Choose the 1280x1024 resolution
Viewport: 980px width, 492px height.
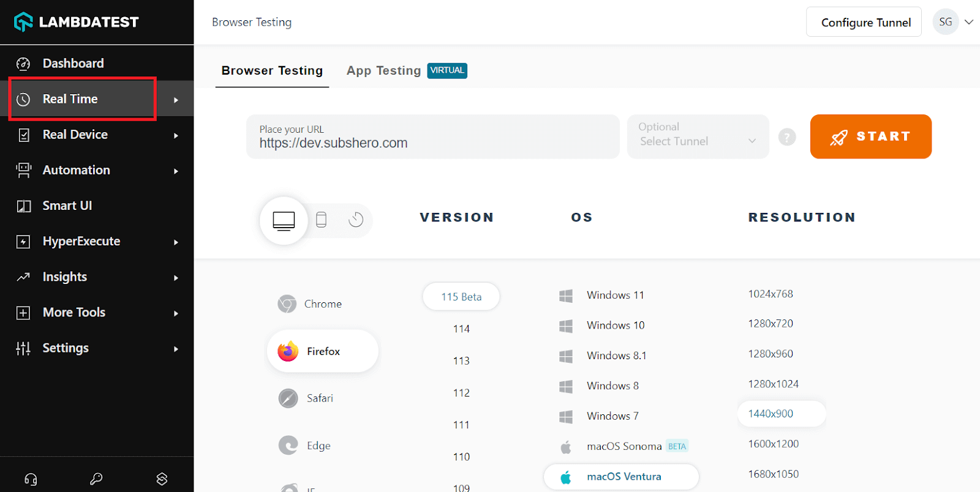(x=773, y=384)
